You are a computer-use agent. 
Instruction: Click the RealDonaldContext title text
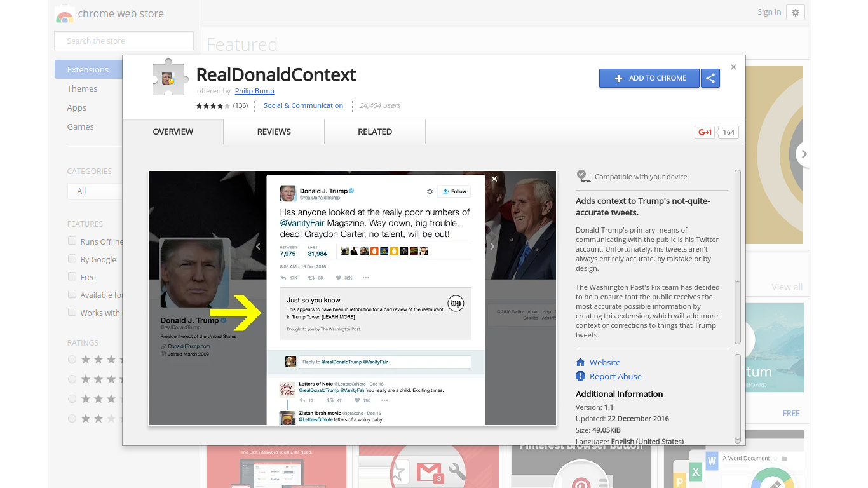point(276,75)
